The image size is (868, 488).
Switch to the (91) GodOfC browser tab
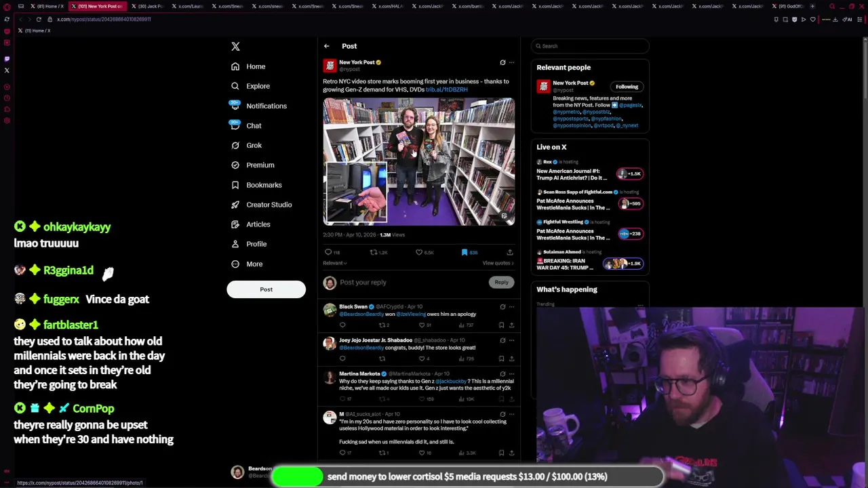tap(789, 6)
